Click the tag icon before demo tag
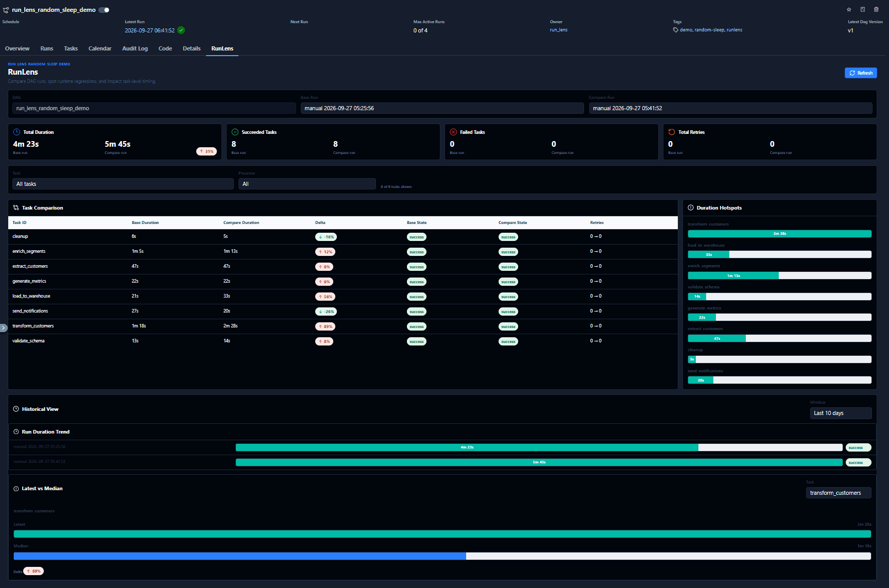Screen dimensions: 889x588 [x=676, y=30]
